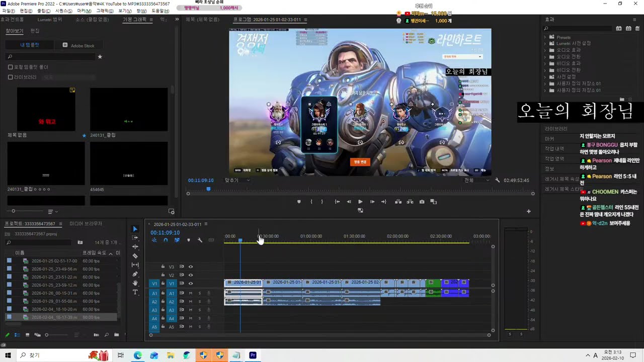This screenshot has height=362, width=644.
Task: Click Add Marker in Program Monitor
Action: tap(299, 202)
